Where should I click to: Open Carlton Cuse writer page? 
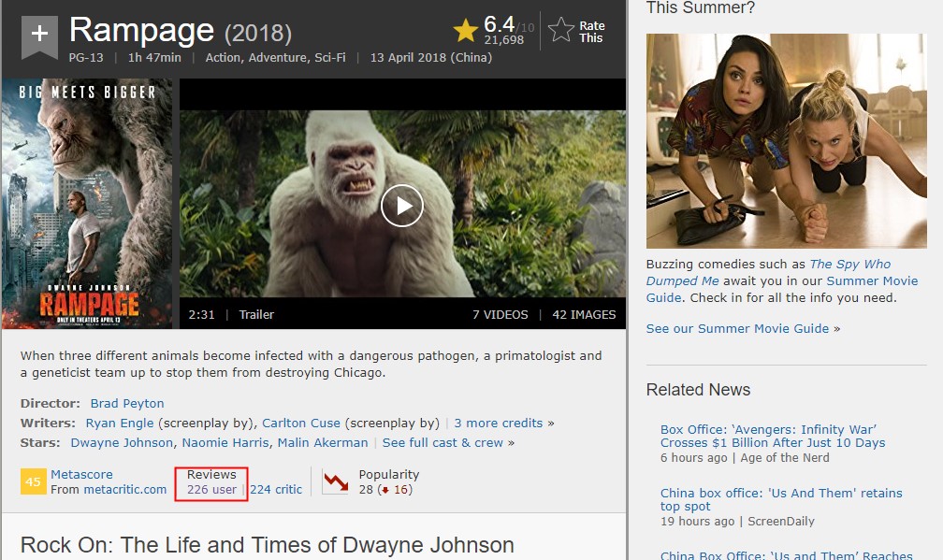click(x=300, y=423)
